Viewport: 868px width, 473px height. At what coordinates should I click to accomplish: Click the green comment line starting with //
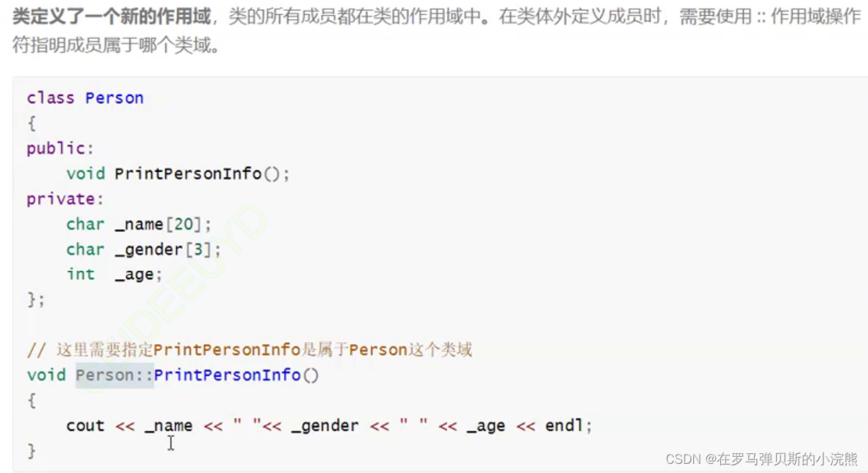pos(250,349)
